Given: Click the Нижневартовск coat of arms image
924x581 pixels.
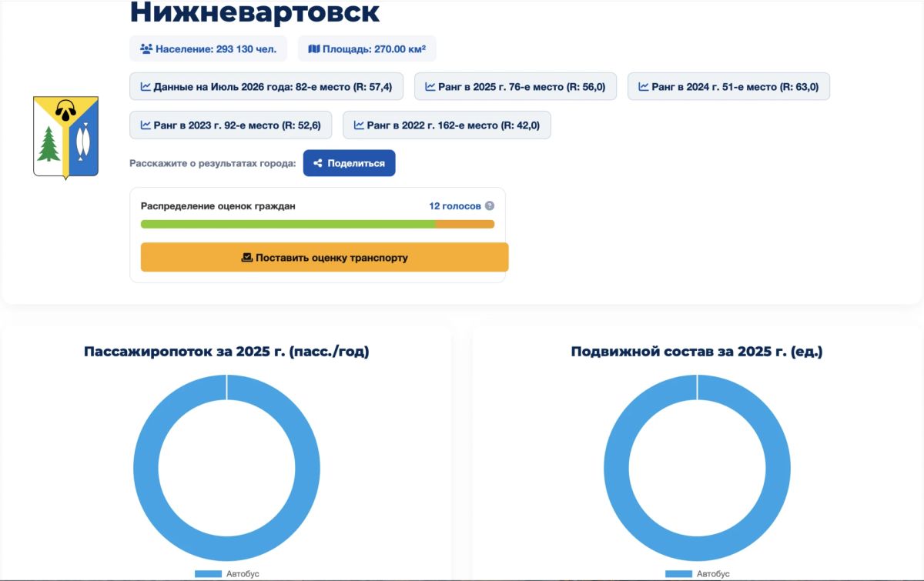Looking at the screenshot, I should pos(66,138).
